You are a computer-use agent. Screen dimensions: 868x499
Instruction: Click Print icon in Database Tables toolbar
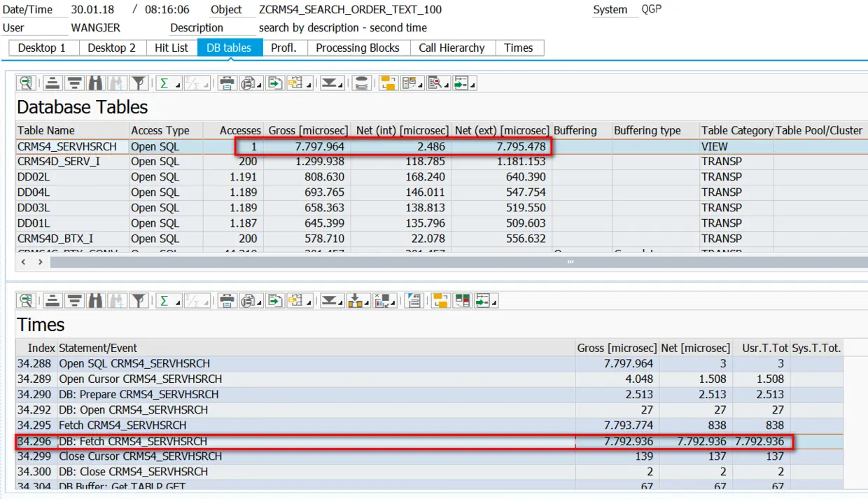[x=227, y=83]
